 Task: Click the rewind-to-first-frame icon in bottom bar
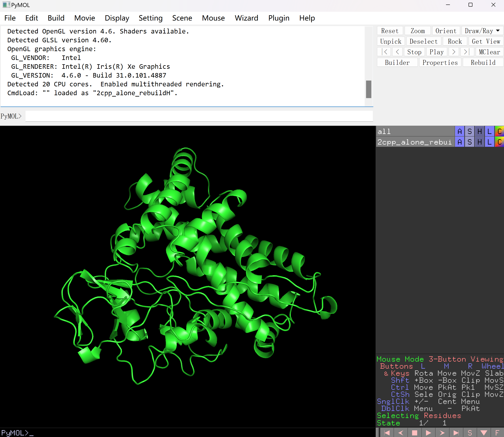click(387, 433)
